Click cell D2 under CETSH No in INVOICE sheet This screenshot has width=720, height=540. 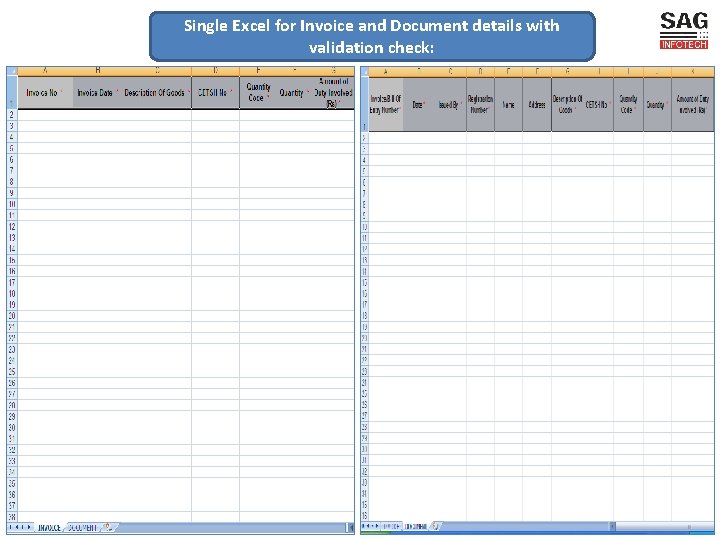(x=215, y=115)
